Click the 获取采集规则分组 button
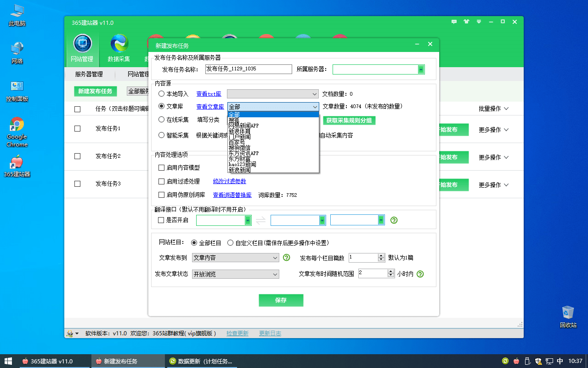Viewport: 588px width, 368px height. tap(349, 121)
